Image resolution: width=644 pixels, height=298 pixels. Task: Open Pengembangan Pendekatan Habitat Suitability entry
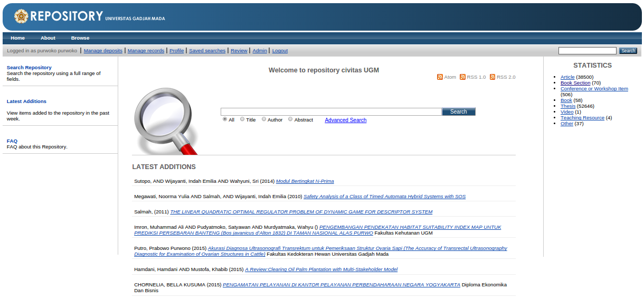[x=318, y=230]
